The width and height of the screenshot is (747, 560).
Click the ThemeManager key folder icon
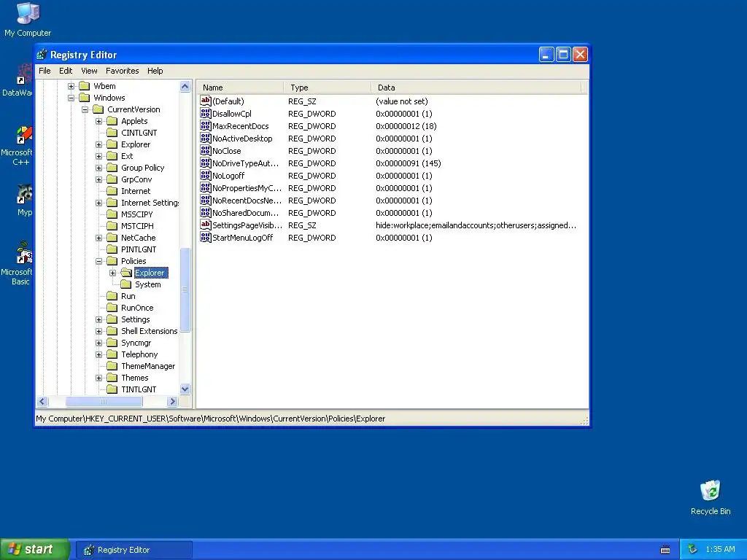click(x=112, y=366)
